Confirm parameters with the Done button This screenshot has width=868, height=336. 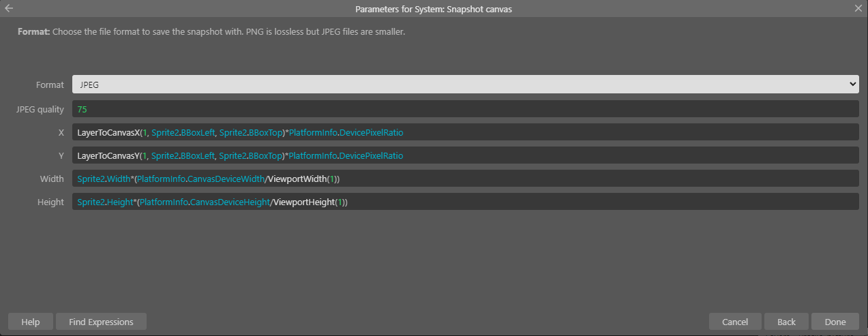coord(835,322)
